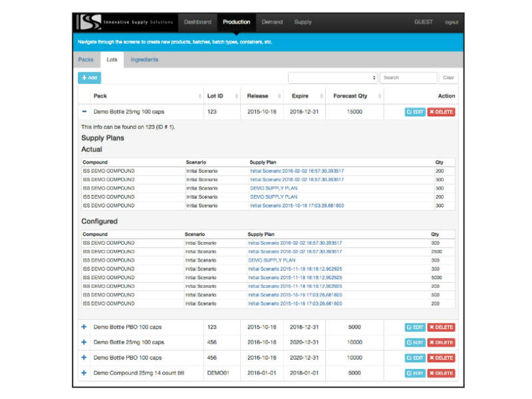The height and width of the screenshot is (399, 532).
Task: Sort by Expire date column arrows
Action: click(x=322, y=96)
